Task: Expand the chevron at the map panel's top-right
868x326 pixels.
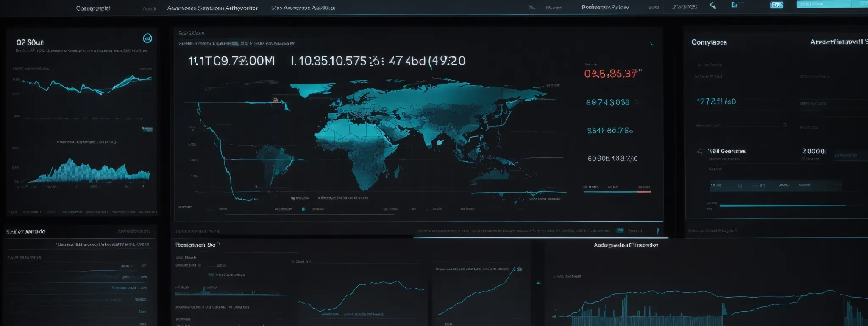Action: 653,44
